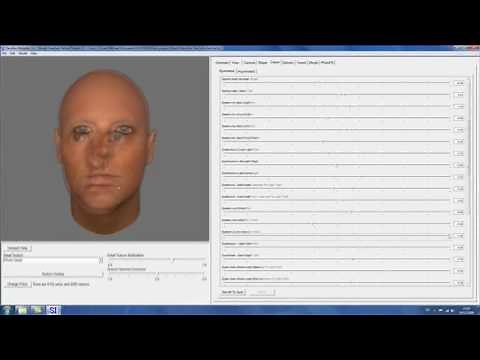Click the Viewport Help button
480x360 pixels.
pos(18,248)
